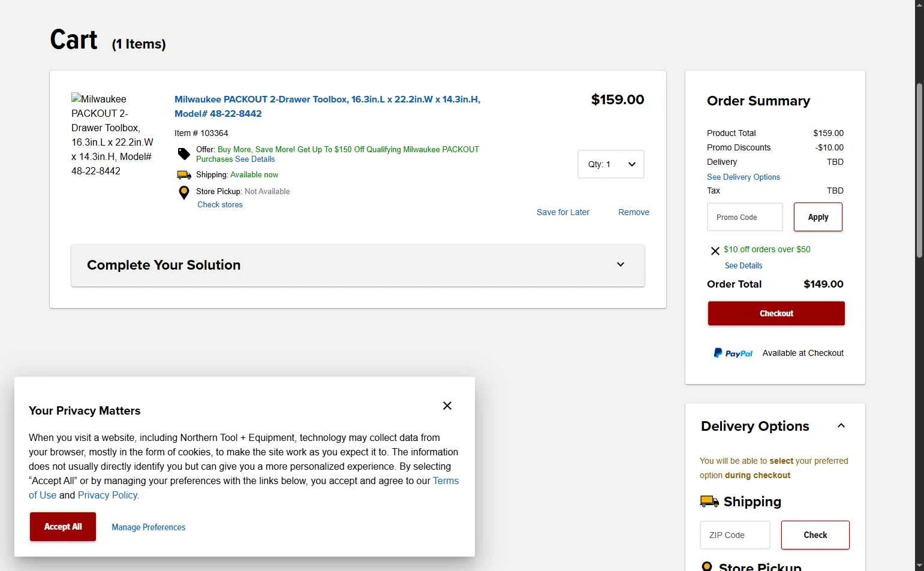Click the page vertical scrollbar thumb
Screen dimensions: 924x571
919,171
